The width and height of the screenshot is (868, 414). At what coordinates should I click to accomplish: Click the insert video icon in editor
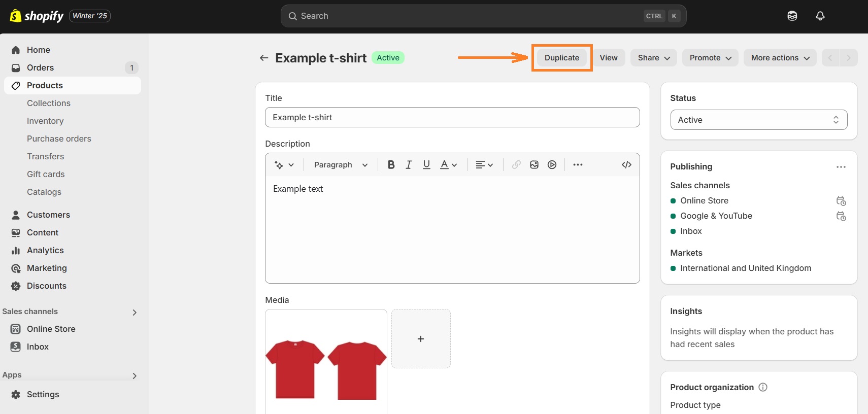click(x=552, y=165)
